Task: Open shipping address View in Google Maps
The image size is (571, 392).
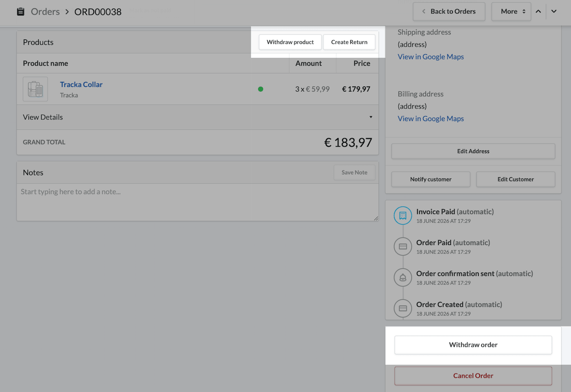Action: 431,57
